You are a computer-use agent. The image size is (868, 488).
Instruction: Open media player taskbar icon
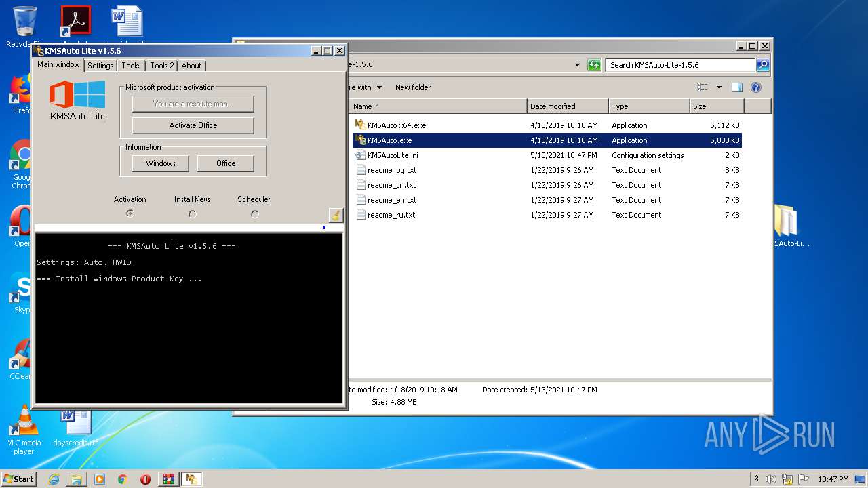coord(100,479)
